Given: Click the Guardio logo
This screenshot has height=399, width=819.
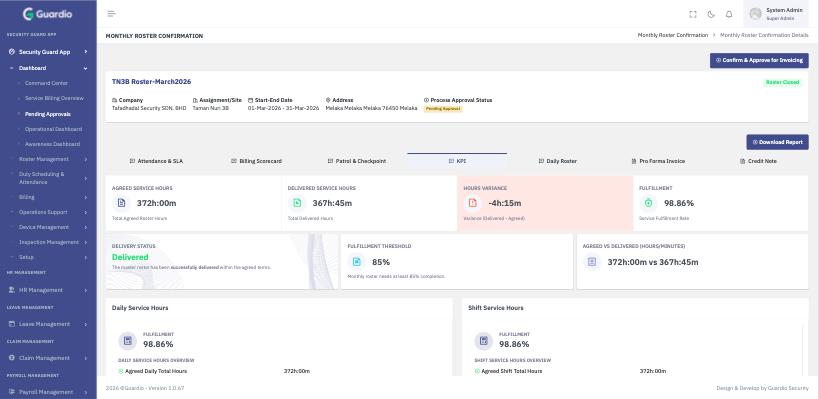Looking at the screenshot, I should pos(48,14).
